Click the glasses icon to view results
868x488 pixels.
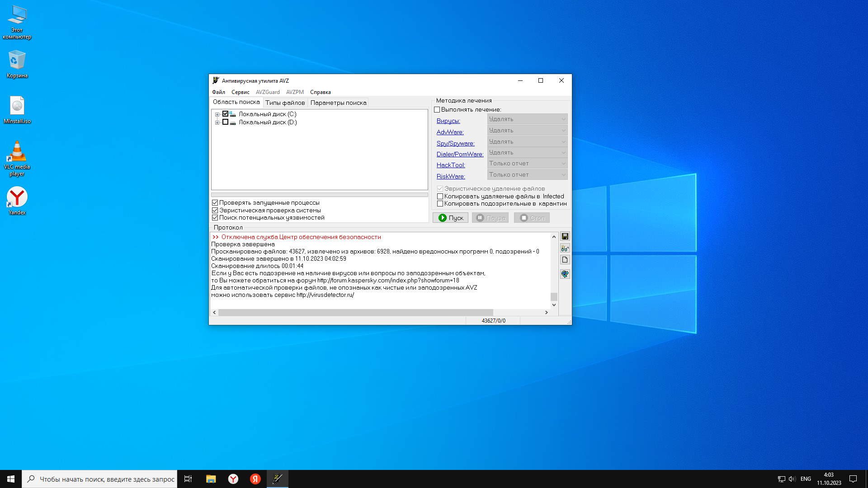(565, 248)
